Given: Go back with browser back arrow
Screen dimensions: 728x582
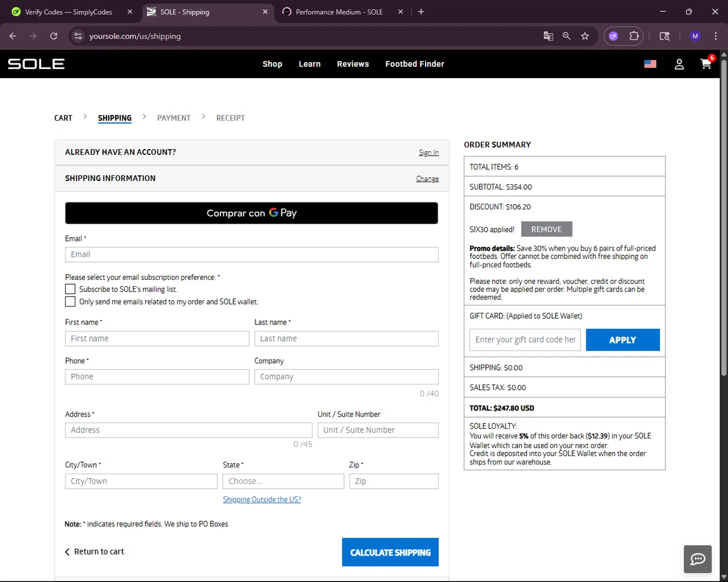Looking at the screenshot, I should [13, 36].
